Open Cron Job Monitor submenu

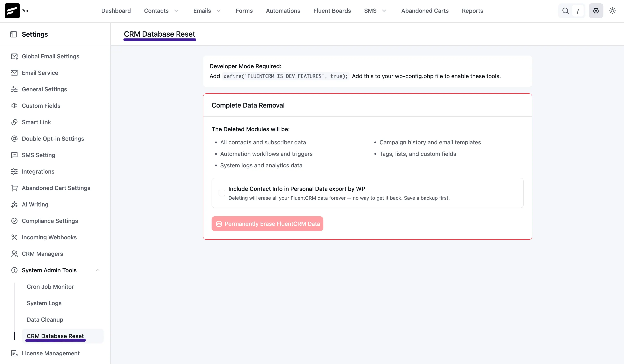(x=50, y=287)
